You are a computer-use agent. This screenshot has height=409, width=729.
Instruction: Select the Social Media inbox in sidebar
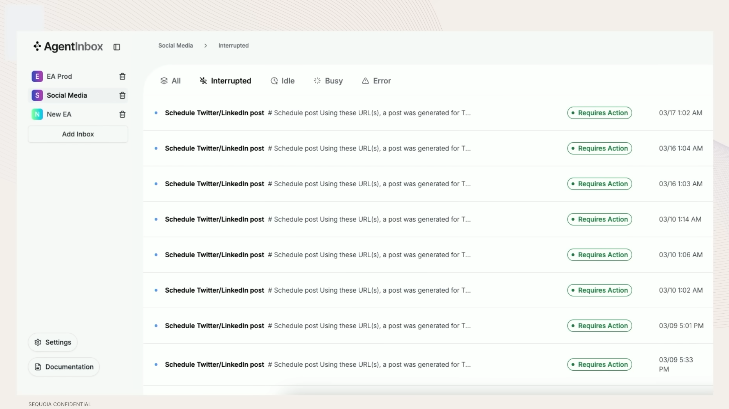pos(78,95)
